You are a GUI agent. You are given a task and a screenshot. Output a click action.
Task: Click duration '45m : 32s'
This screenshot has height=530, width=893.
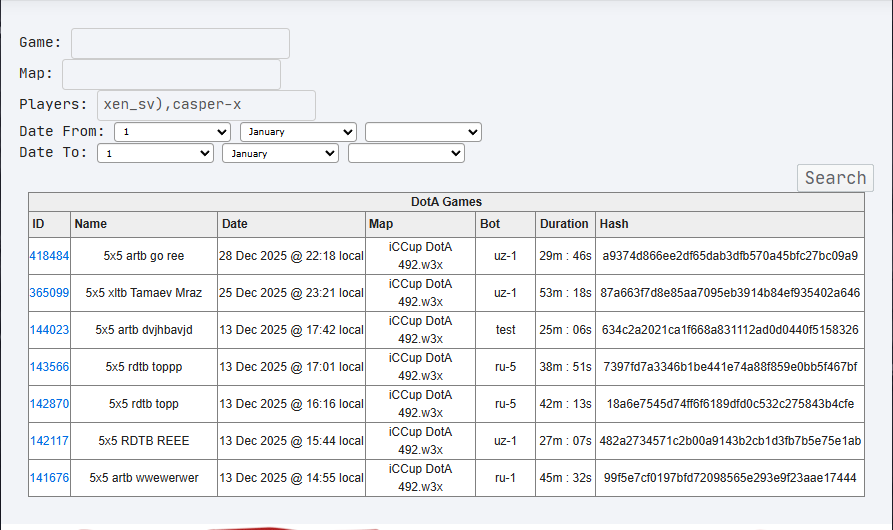tap(566, 478)
